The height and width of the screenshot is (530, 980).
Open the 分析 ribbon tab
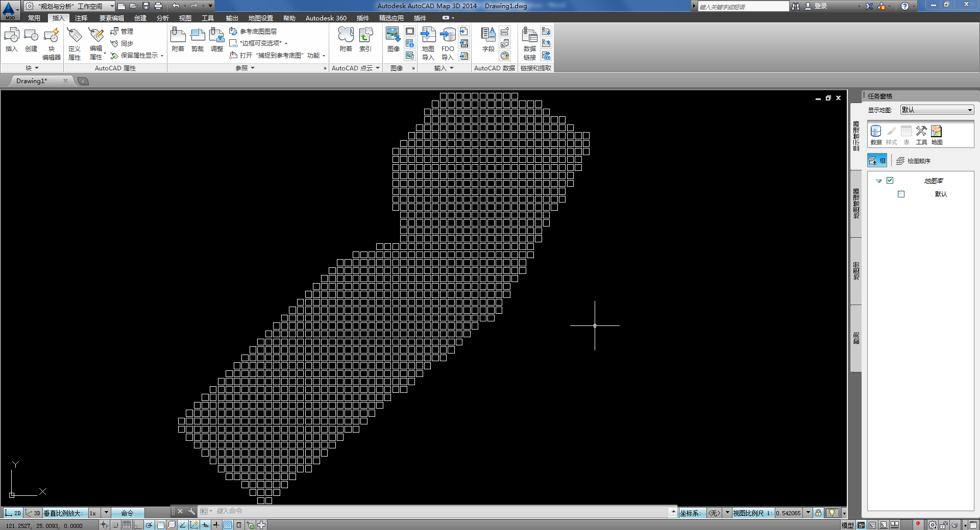(163, 18)
